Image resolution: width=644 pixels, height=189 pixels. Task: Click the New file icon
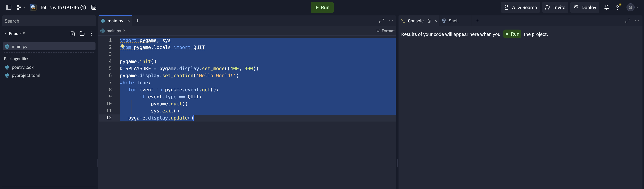pyautogui.click(x=72, y=33)
